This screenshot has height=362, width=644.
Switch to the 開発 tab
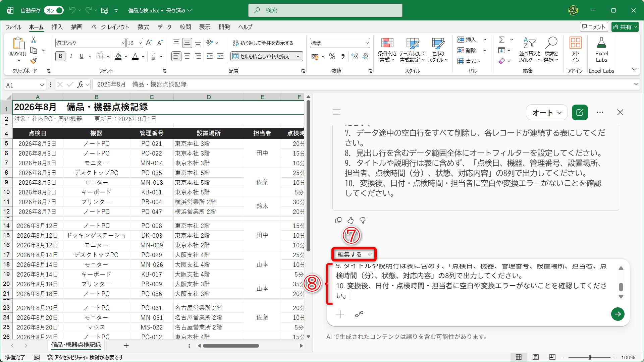(224, 27)
